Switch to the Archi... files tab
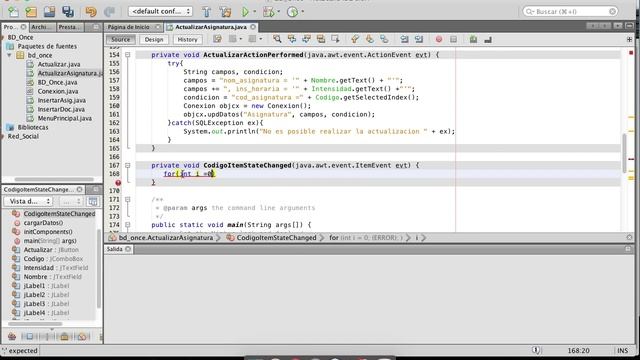The height and width of the screenshot is (360, 640). (x=42, y=27)
